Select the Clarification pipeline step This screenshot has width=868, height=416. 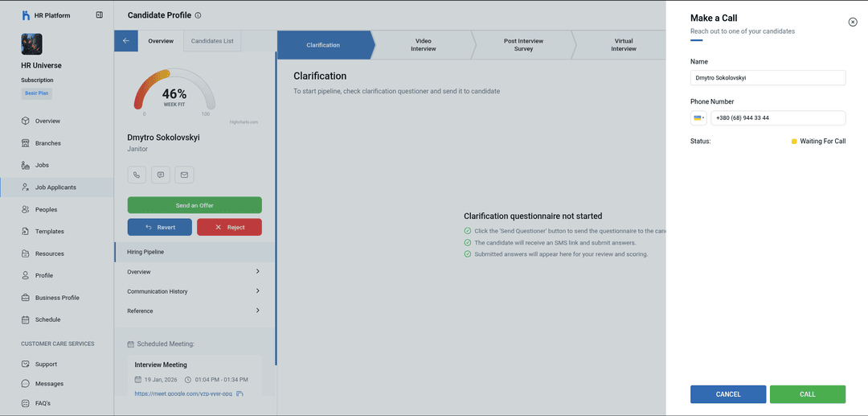(x=324, y=45)
